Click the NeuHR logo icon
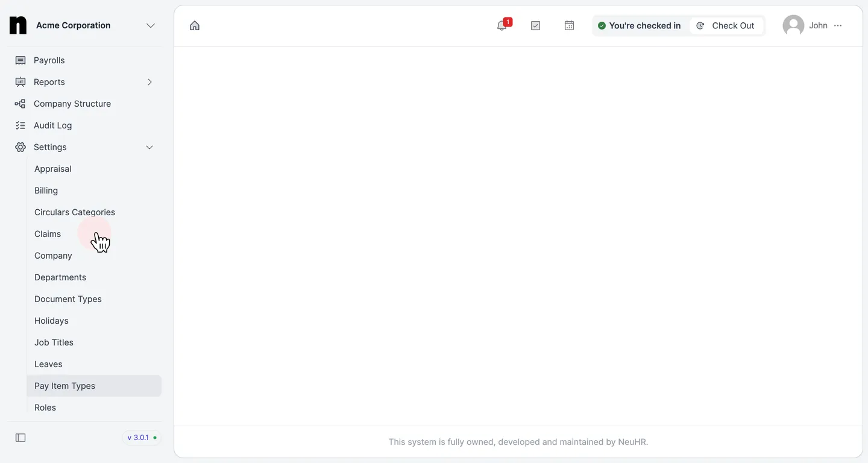 coord(18,25)
